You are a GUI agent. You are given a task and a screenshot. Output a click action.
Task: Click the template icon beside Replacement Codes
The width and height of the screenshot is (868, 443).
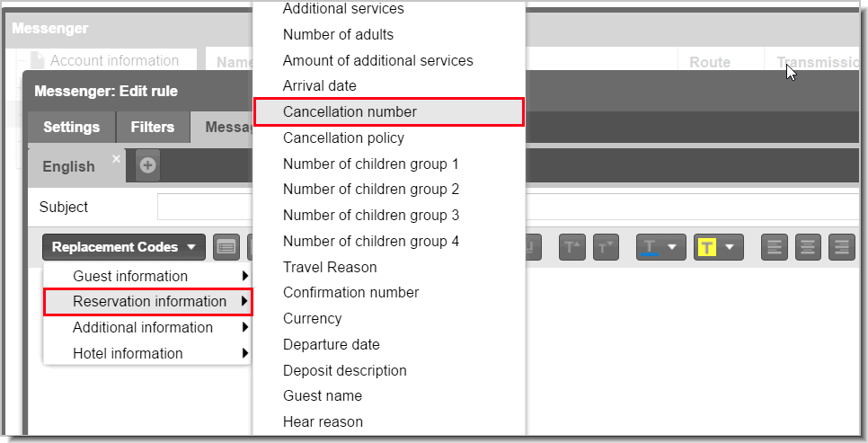tap(226, 247)
